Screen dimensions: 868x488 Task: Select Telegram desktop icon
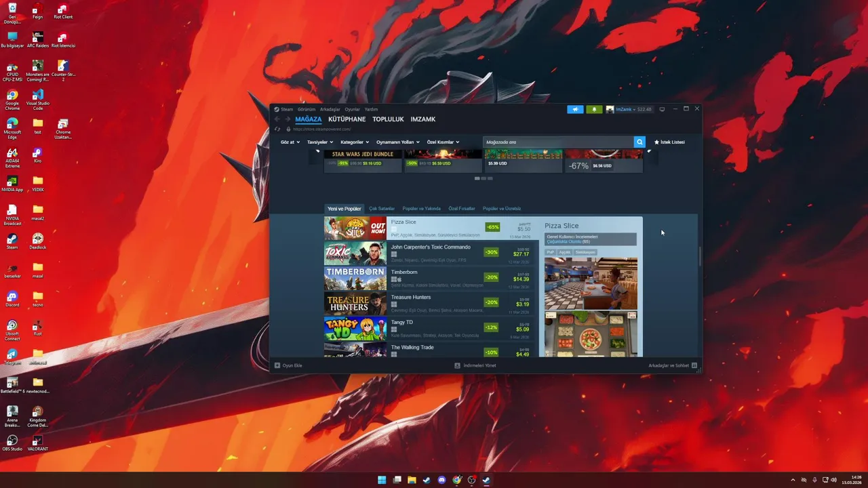[12, 357]
